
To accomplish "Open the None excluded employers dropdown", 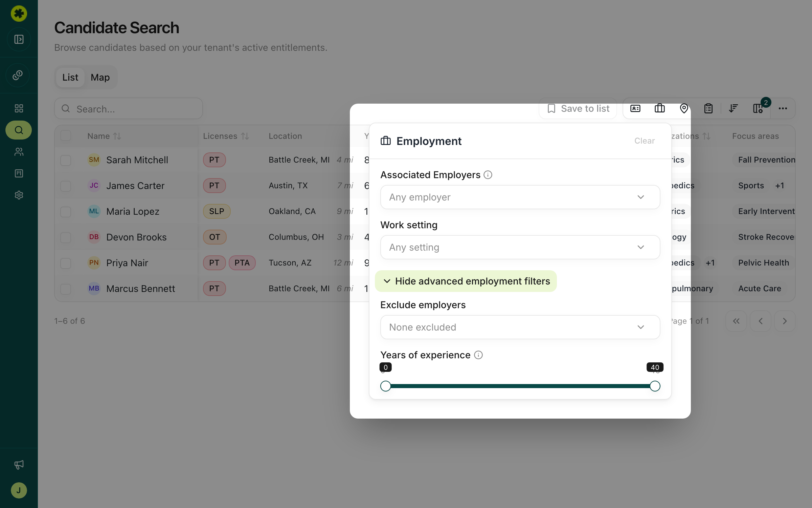I will pyautogui.click(x=520, y=327).
